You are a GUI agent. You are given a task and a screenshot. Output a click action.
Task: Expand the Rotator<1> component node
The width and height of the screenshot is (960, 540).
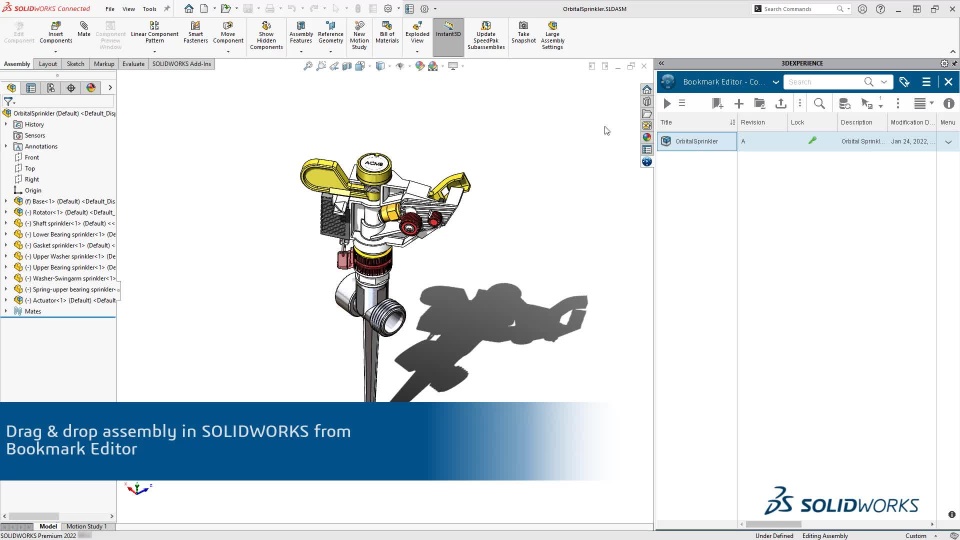[6, 212]
